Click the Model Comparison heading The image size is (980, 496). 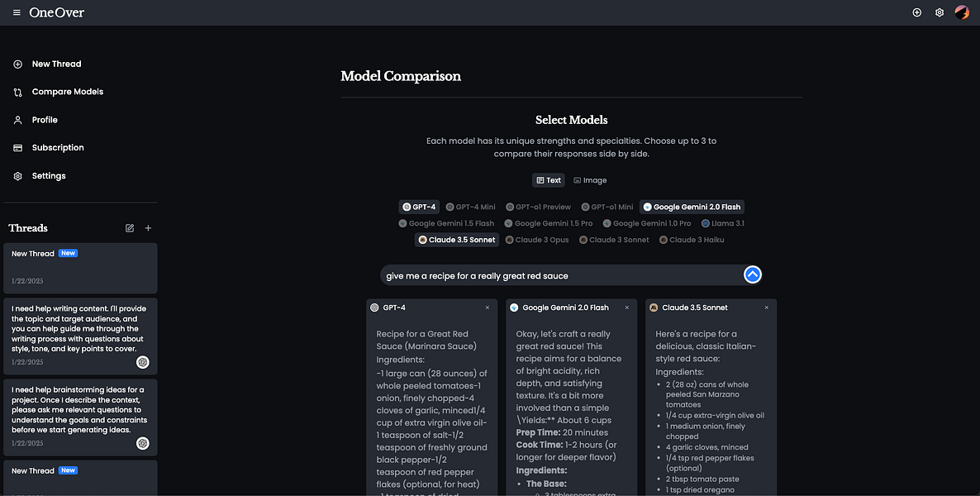click(x=401, y=76)
